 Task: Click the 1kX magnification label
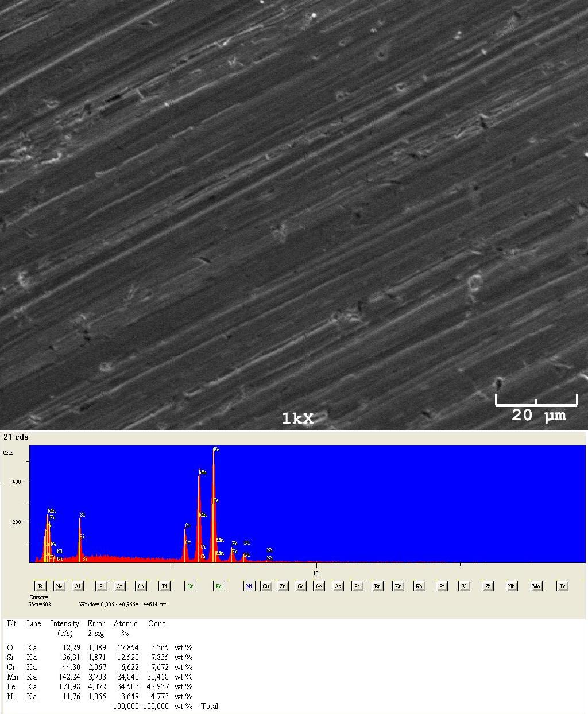297,418
